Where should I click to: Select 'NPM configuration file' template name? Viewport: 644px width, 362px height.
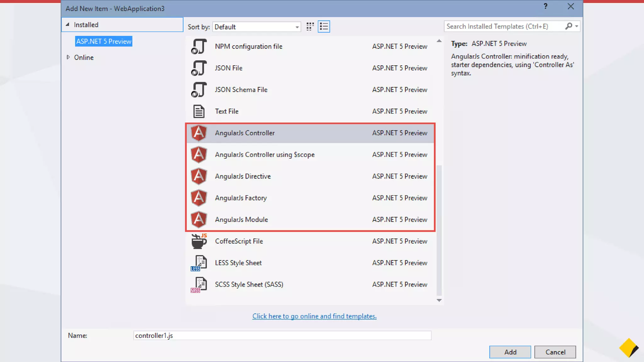[x=249, y=46]
